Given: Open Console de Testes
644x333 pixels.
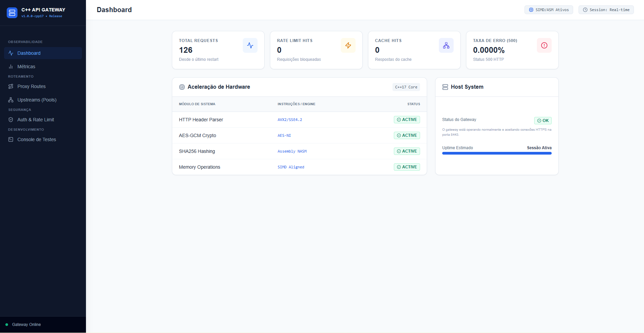Looking at the screenshot, I should [43, 139].
